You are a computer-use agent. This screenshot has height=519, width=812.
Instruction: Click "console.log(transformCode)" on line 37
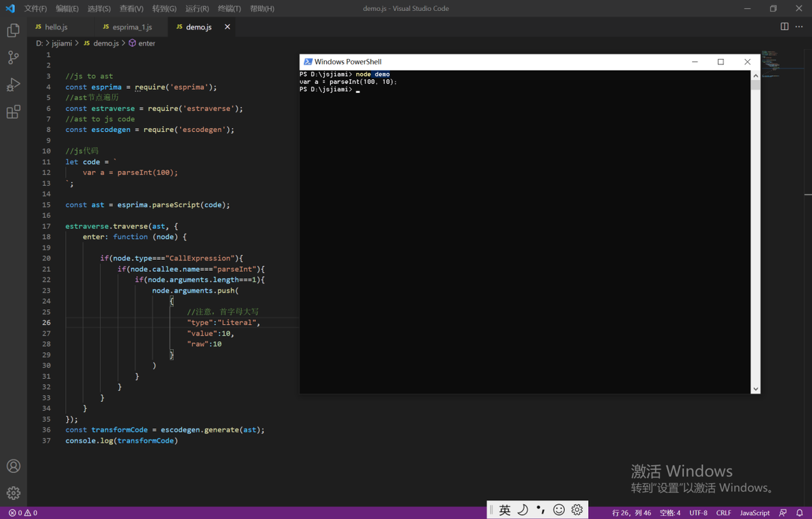[122, 441]
